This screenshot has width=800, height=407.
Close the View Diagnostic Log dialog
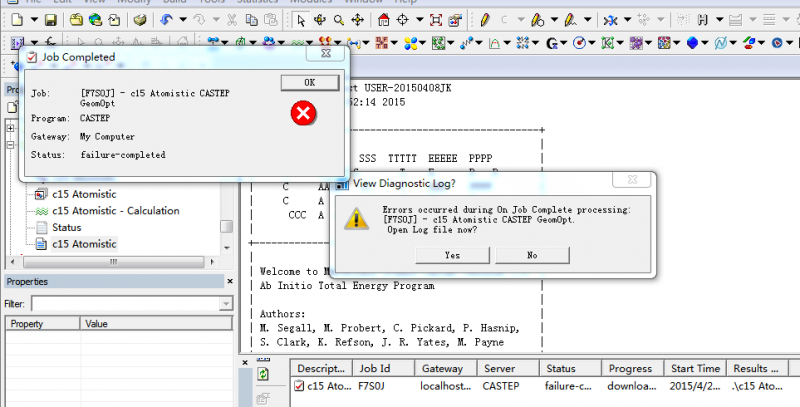632,179
